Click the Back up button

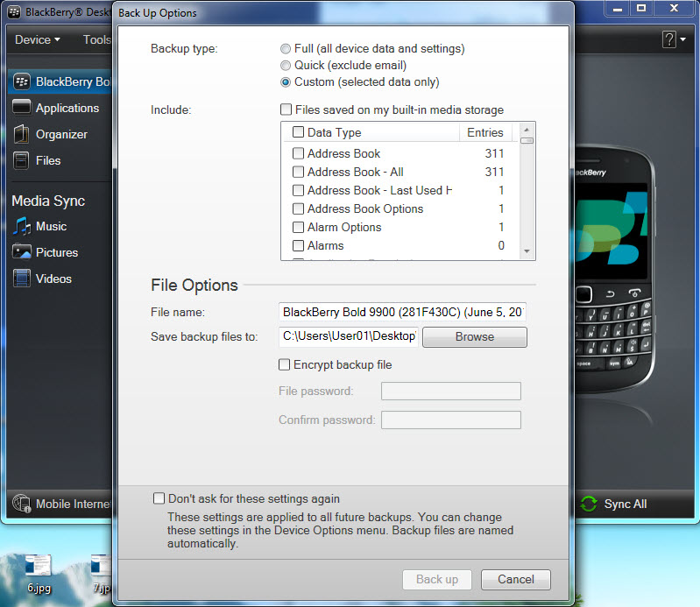[436, 579]
